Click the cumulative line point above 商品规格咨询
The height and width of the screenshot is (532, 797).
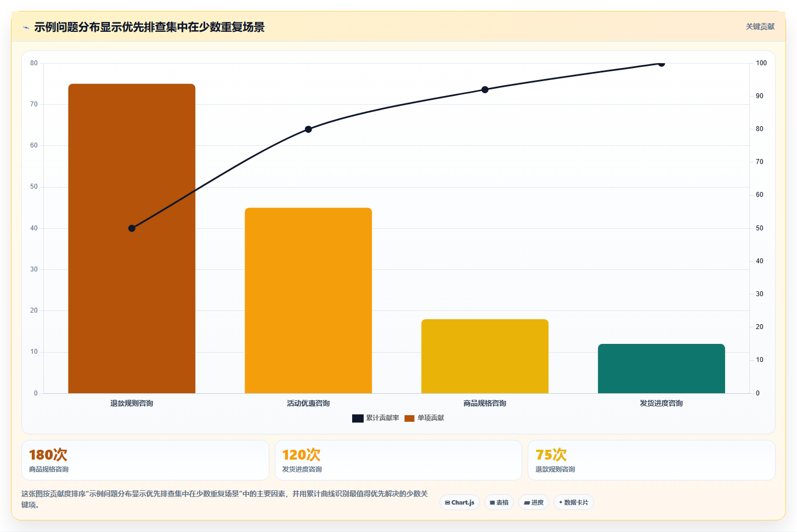(x=485, y=89)
